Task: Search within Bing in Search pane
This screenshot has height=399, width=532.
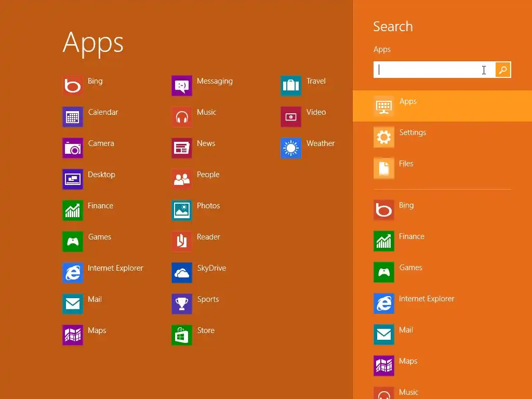Action: [443, 210]
